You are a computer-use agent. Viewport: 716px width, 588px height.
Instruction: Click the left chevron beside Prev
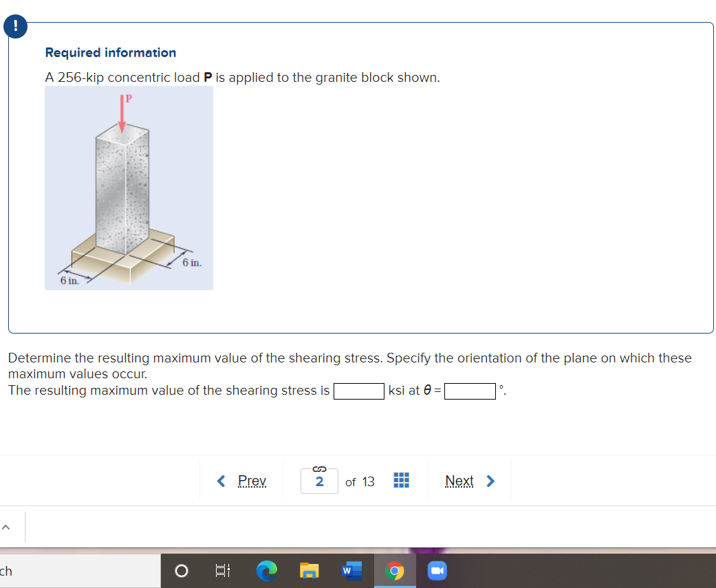(x=221, y=481)
